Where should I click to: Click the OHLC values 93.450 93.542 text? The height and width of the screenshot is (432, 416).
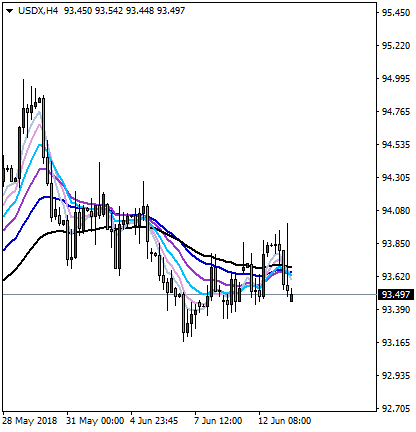(x=94, y=11)
